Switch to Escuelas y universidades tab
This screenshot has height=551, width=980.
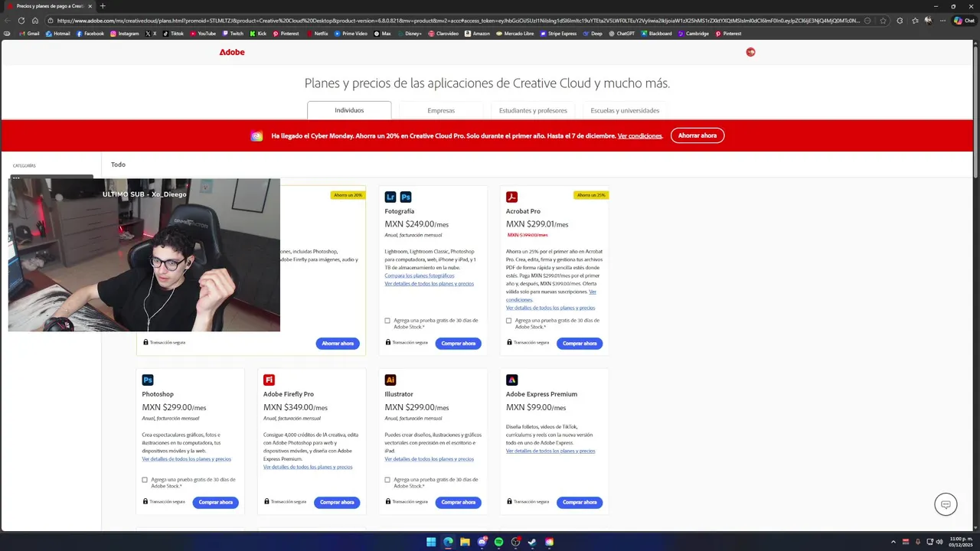[x=625, y=110]
